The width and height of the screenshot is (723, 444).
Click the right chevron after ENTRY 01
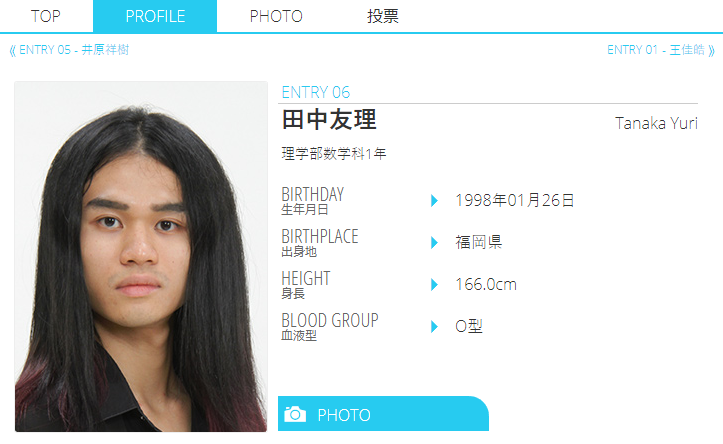[x=711, y=50]
